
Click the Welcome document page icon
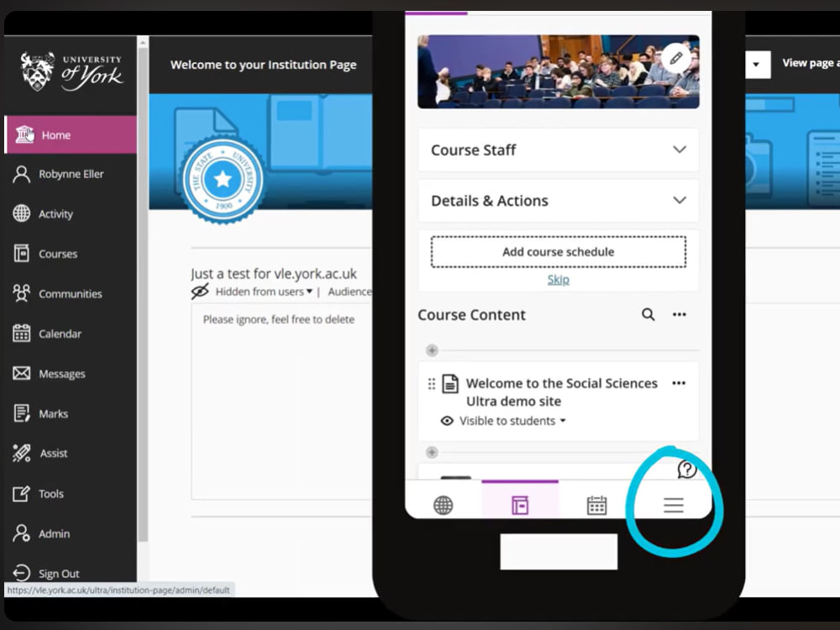450,384
